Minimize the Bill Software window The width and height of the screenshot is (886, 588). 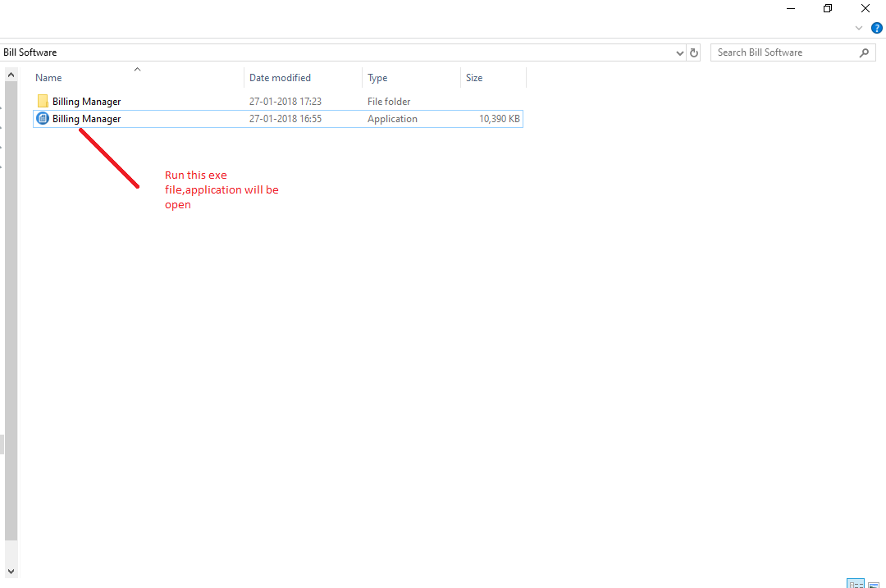(x=791, y=8)
